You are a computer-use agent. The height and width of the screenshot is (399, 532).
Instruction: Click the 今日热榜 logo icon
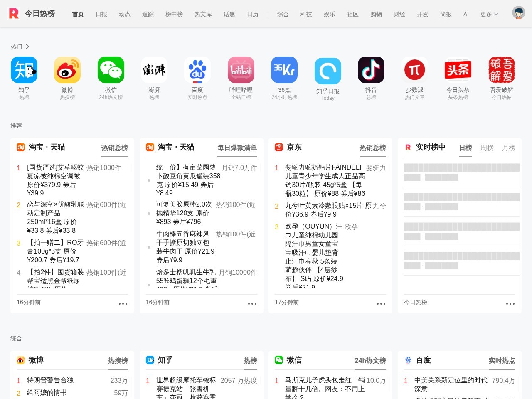(x=14, y=13)
